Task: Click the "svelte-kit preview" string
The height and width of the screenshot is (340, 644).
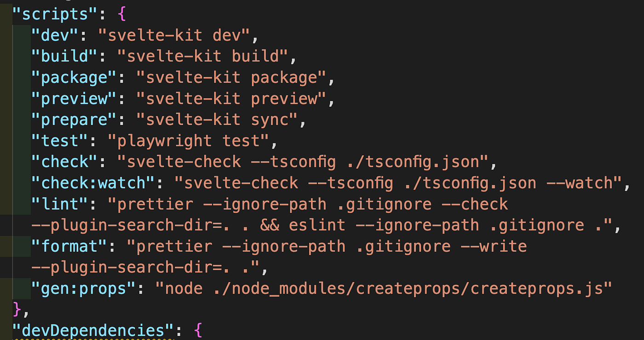Action: tap(231, 99)
